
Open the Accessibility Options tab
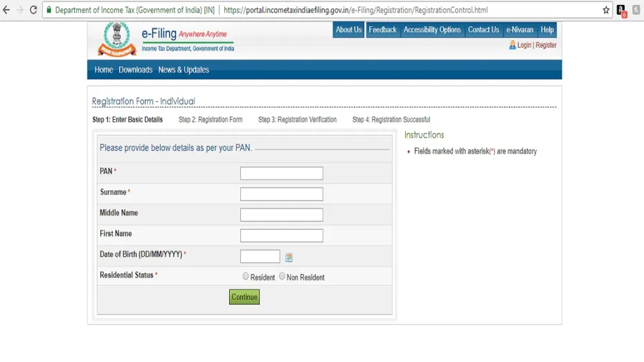point(432,30)
